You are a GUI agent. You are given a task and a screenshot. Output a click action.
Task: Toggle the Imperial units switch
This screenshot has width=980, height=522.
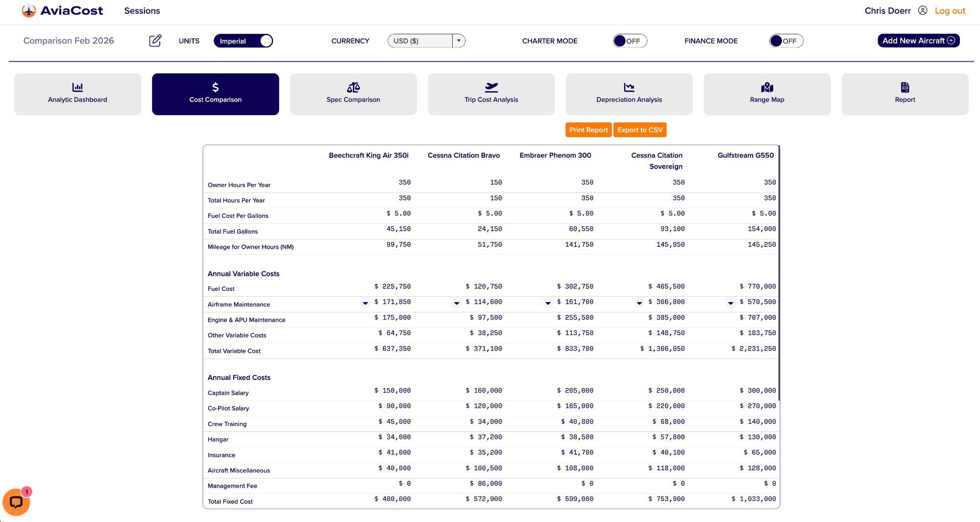coord(243,41)
